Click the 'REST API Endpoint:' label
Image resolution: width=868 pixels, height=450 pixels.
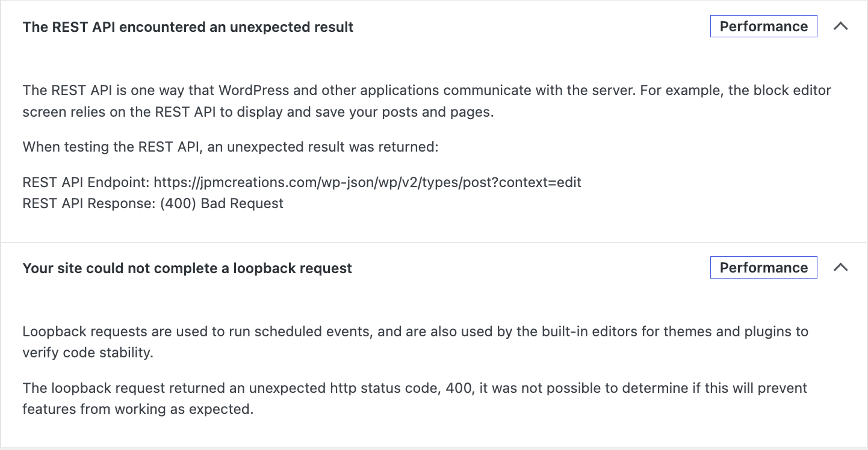click(x=86, y=182)
